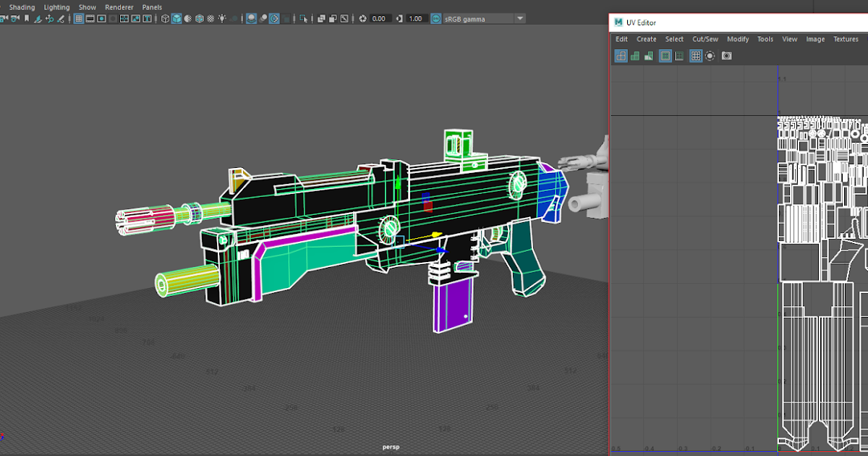The width and height of the screenshot is (868, 456).
Task: Toggle the texture image display icon in UV Editor
Action: (665, 56)
